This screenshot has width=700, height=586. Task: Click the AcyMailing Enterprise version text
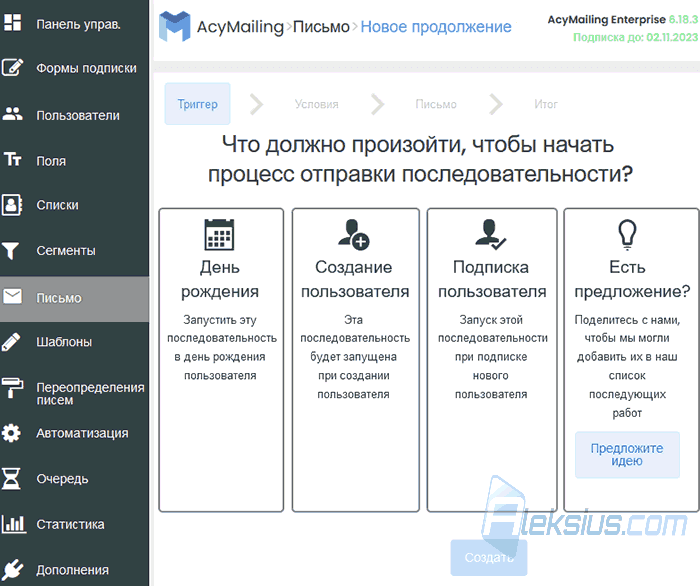(x=622, y=20)
